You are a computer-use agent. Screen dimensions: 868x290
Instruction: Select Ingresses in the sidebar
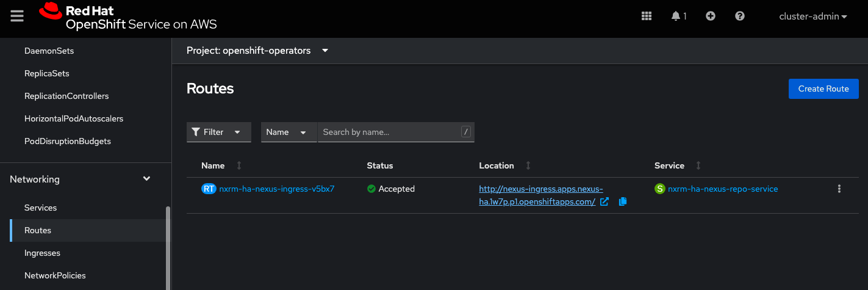42,253
